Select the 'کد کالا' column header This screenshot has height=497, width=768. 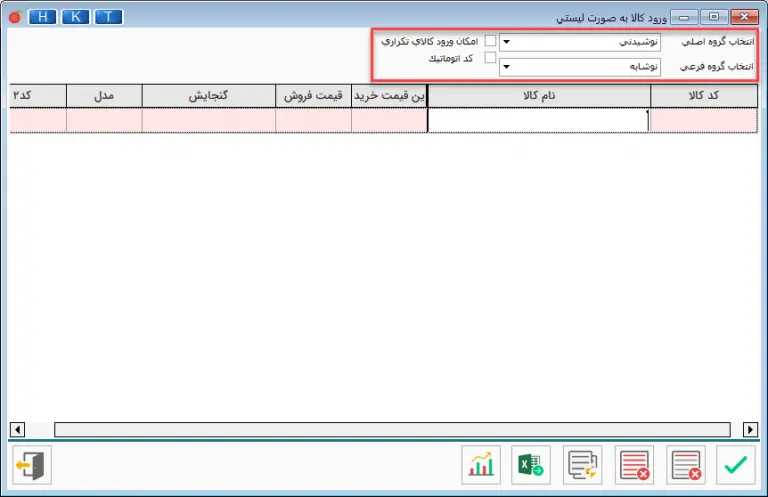tap(703, 95)
